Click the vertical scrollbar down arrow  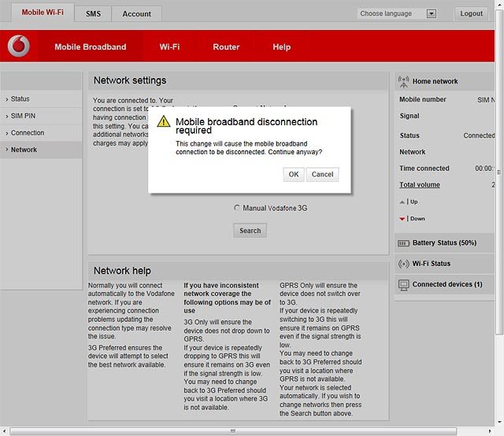click(x=499, y=422)
